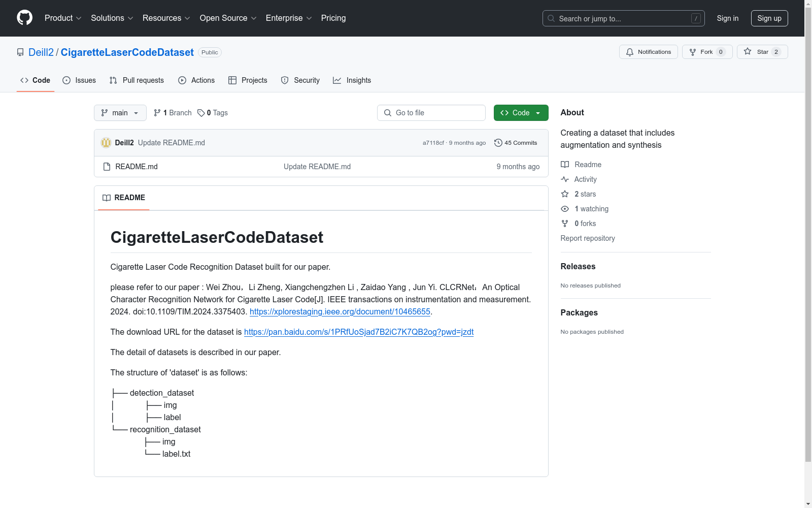812x508 pixels.
Task: Open the Product menu dropdown
Action: pos(63,18)
